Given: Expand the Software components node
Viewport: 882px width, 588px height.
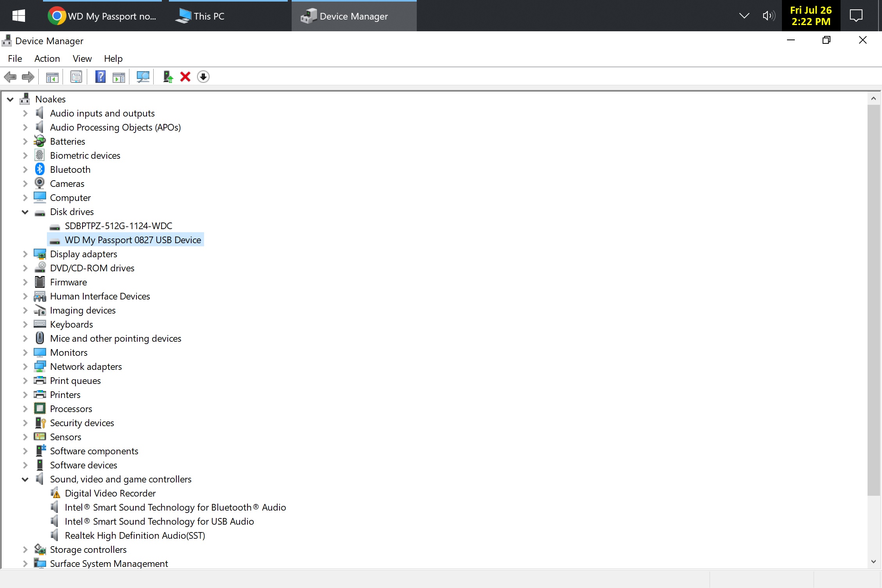Looking at the screenshot, I should (25, 451).
